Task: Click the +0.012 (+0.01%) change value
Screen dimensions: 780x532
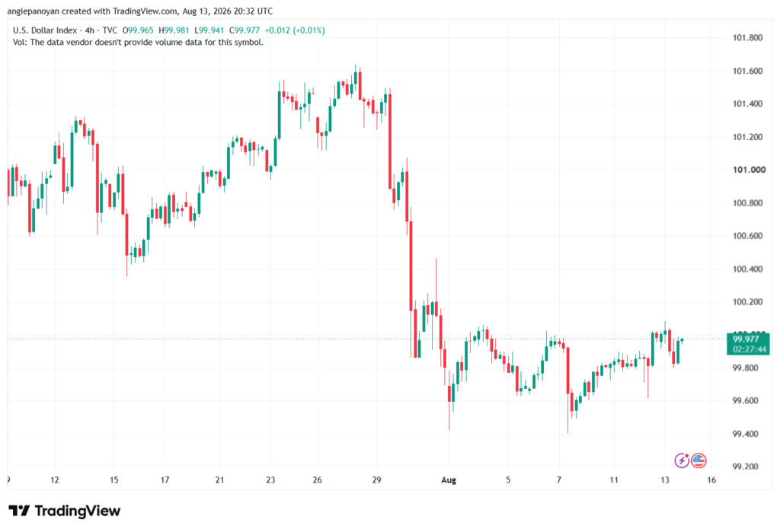Action: click(x=295, y=30)
